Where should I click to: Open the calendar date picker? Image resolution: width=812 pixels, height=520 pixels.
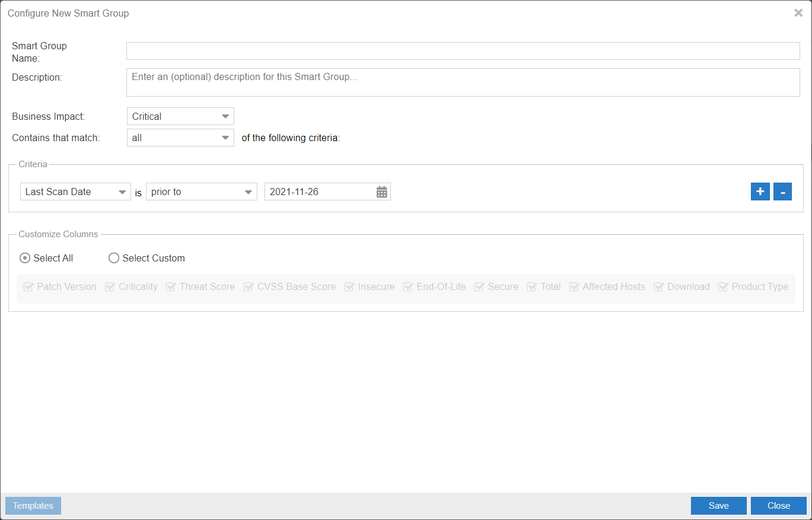point(382,192)
